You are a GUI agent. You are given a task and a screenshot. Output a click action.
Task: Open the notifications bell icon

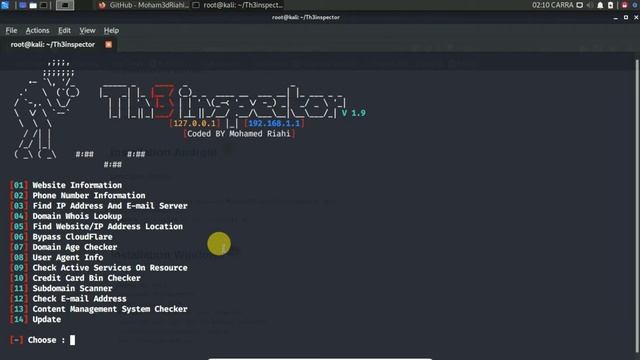[600, 5]
